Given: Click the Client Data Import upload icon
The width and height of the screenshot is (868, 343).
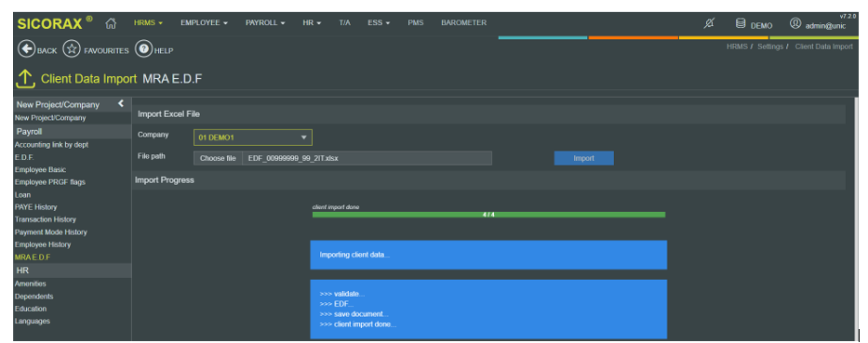Looking at the screenshot, I should click(25, 79).
